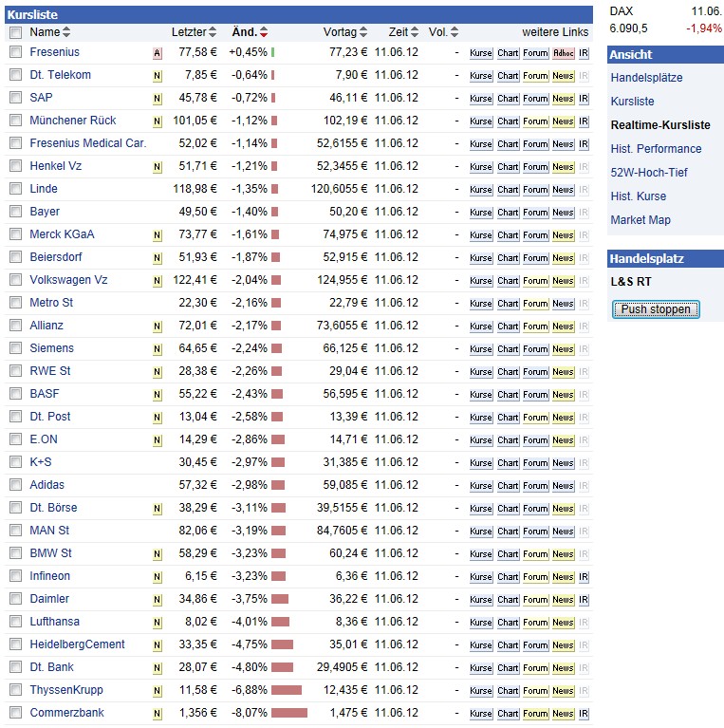Open Forum for Beiersdorf
724x728 pixels.
coord(535,257)
